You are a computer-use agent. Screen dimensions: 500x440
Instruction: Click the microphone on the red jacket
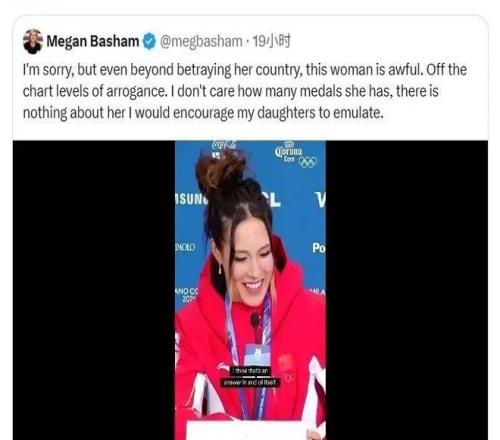click(255, 321)
